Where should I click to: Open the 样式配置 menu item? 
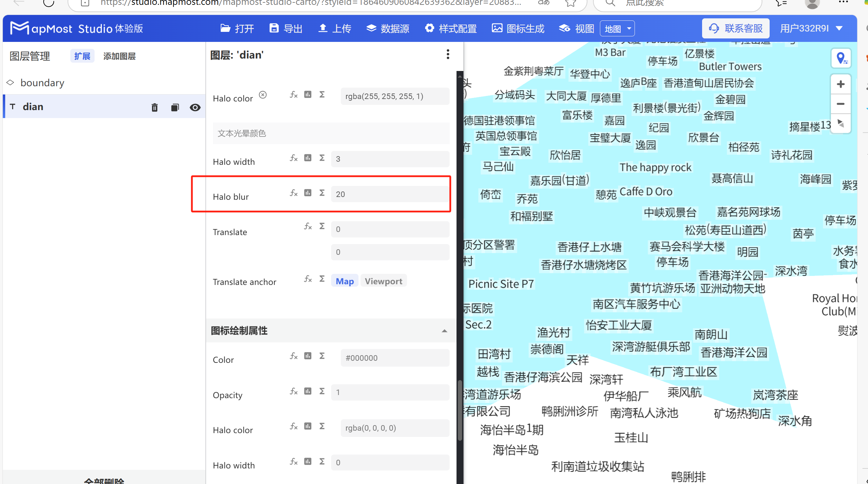coord(450,28)
